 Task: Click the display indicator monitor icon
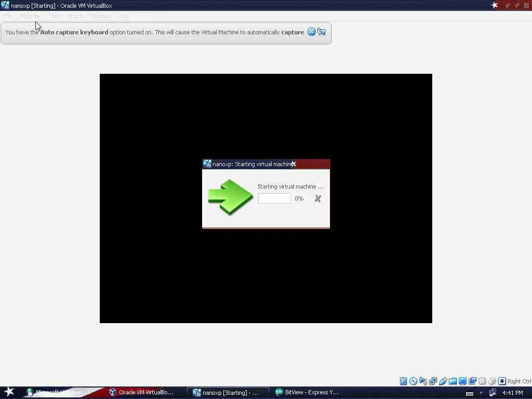462,381
